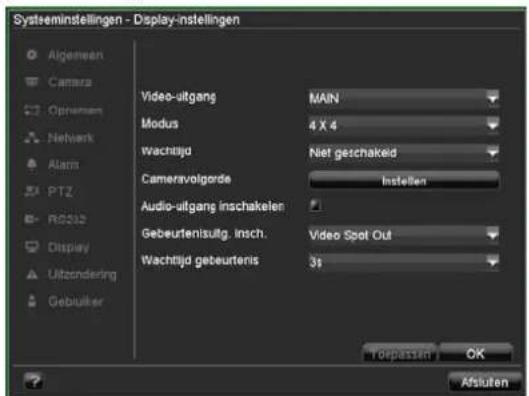Click the Video-uitgang label
Viewport: 529px width, 396px height.
[179, 97]
